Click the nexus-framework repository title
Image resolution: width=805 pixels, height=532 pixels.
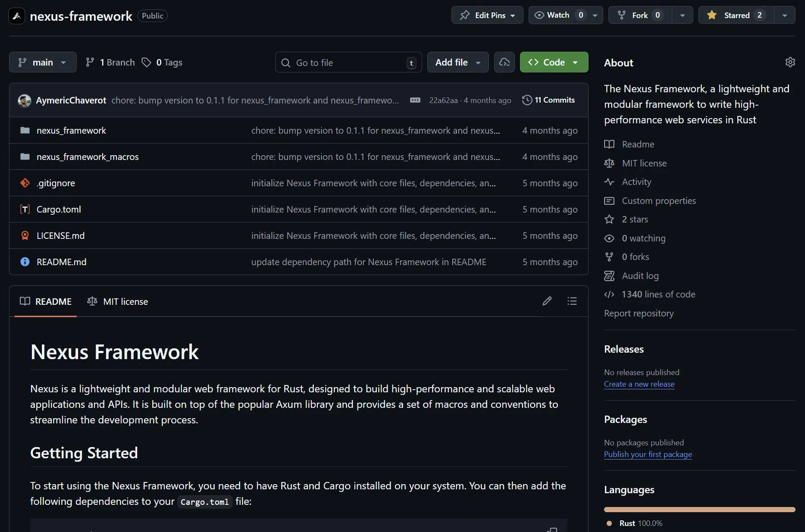[81, 16]
